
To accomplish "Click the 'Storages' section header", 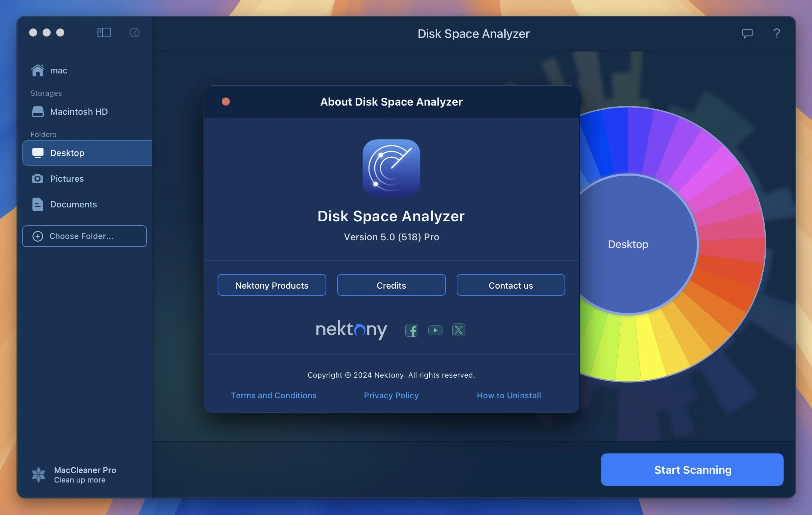I will tap(46, 93).
